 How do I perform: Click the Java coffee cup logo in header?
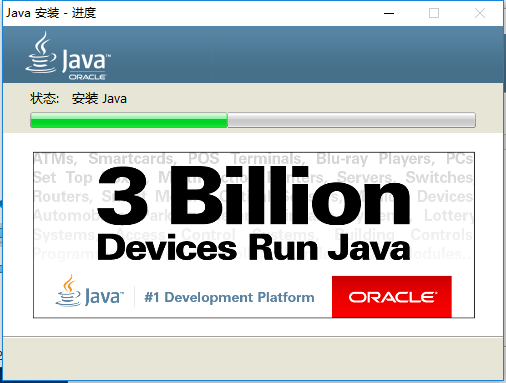(41, 52)
